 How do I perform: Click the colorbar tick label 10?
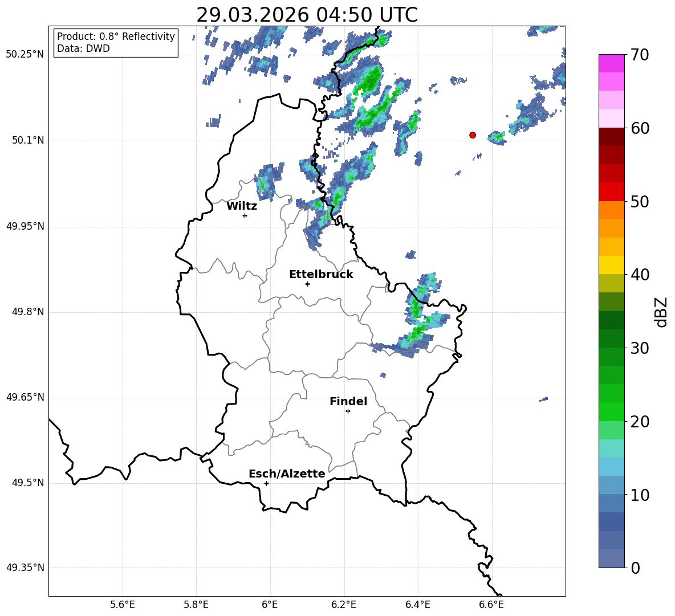pyautogui.click(x=640, y=495)
